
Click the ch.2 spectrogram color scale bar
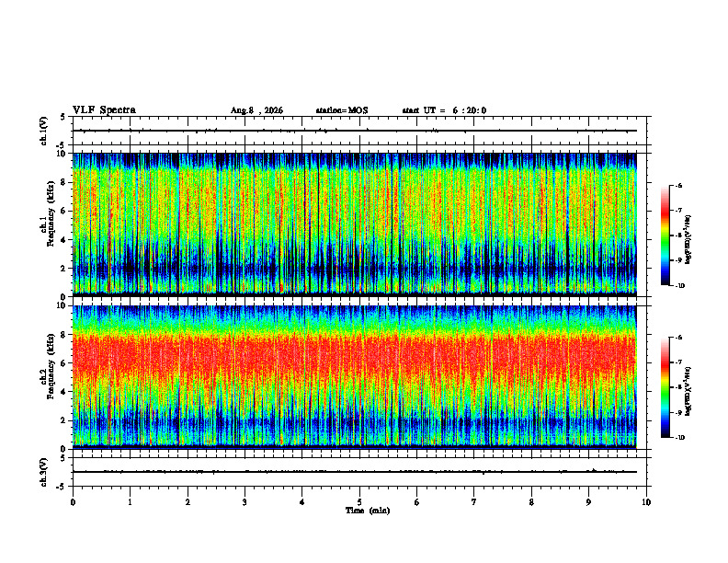point(665,387)
